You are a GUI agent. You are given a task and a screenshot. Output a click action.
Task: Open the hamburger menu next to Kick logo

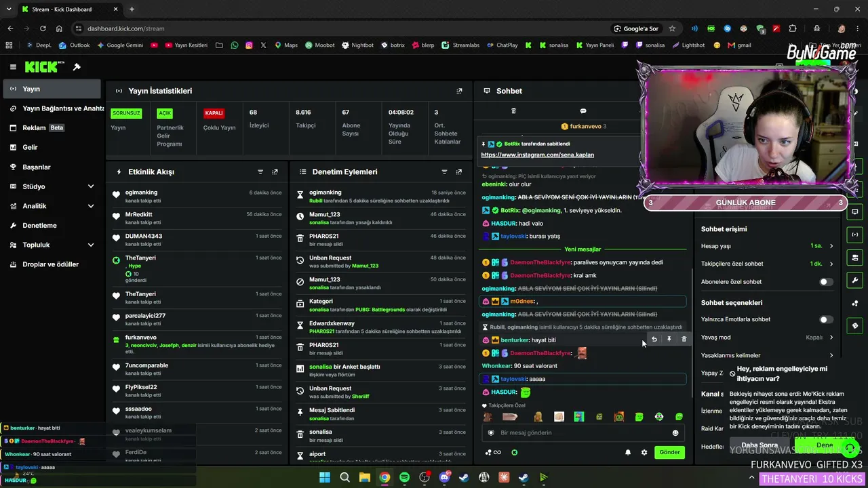click(x=13, y=67)
